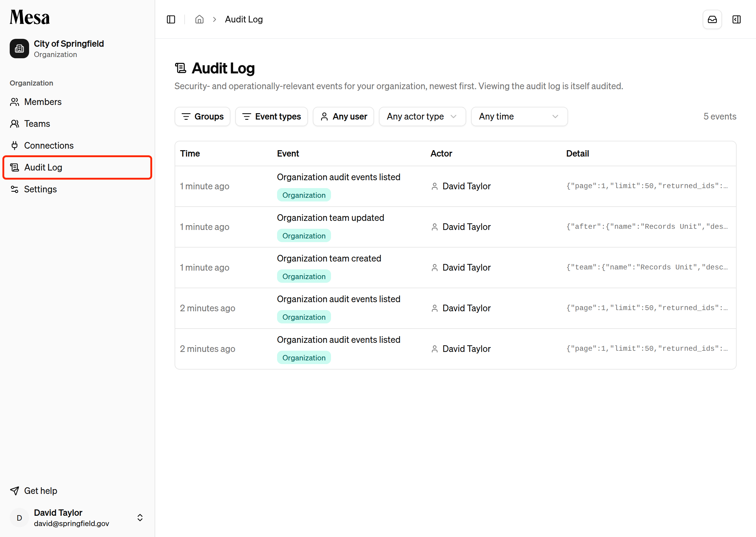The image size is (756, 537).
Task: Open the Groups filter
Action: (x=202, y=117)
